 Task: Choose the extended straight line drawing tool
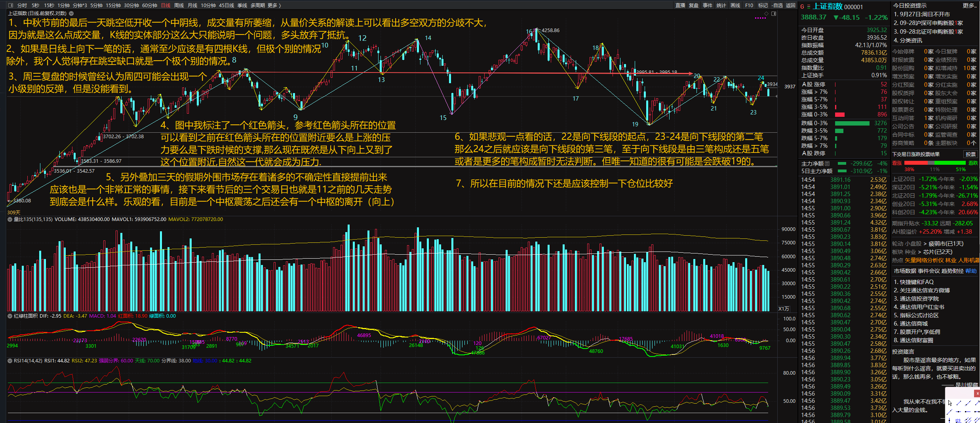pyautogui.click(x=968, y=403)
